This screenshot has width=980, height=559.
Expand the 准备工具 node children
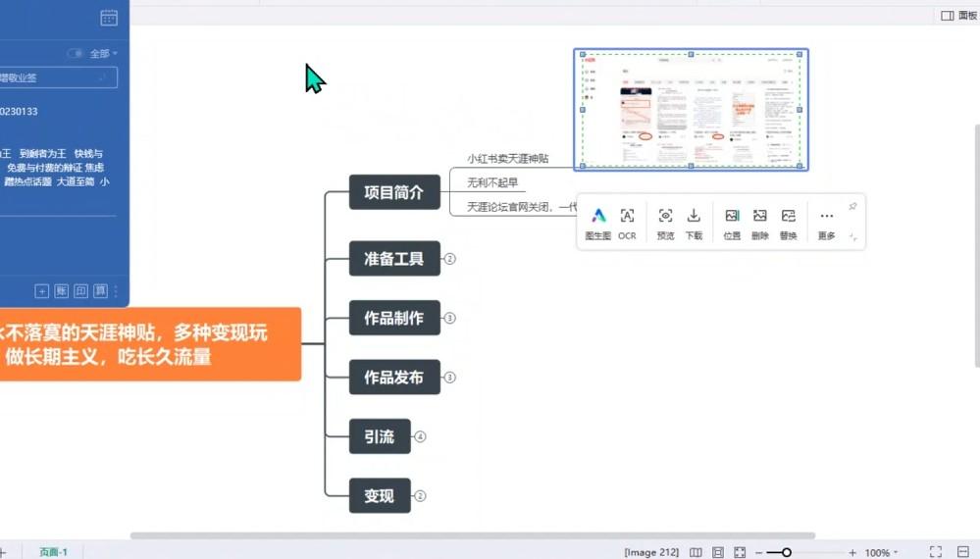450,259
